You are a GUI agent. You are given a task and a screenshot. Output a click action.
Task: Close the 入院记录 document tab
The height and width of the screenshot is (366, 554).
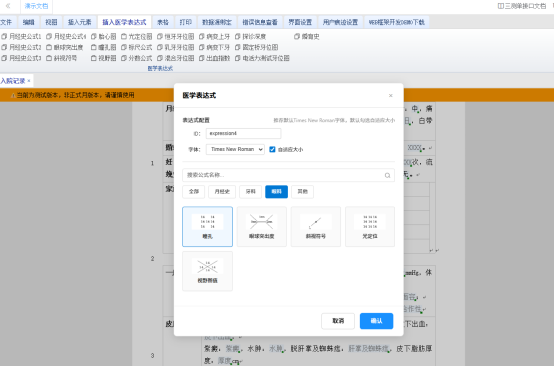click(x=29, y=81)
